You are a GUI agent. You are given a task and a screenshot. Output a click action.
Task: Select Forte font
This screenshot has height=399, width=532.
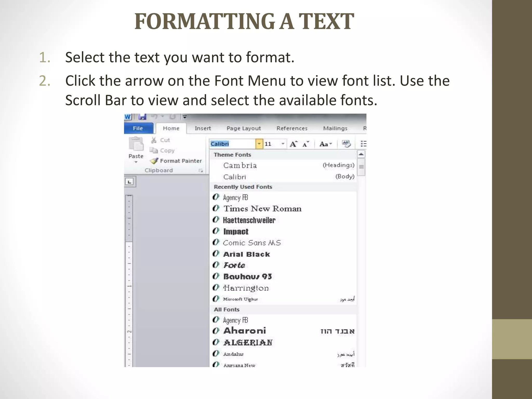coord(283,265)
